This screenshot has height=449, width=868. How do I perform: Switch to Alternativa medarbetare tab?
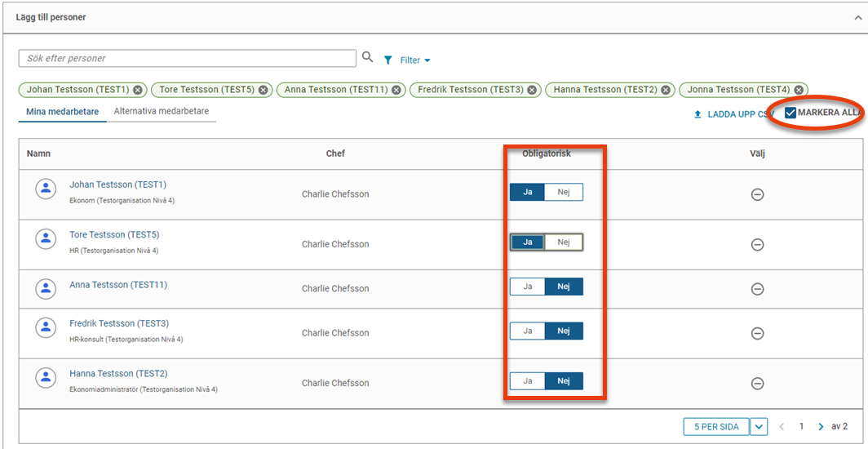(x=161, y=111)
